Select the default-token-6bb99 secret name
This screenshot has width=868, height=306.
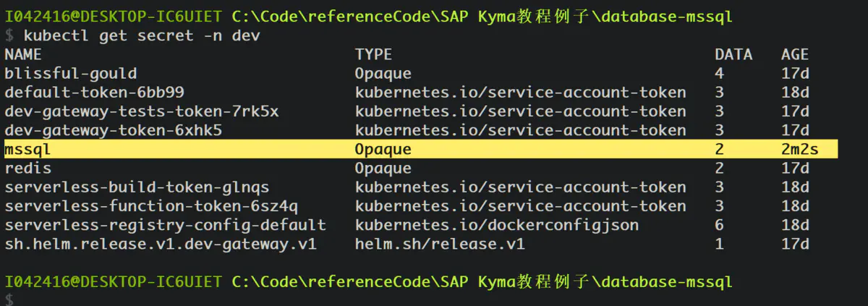pyautogui.click(x=94, y=92)
